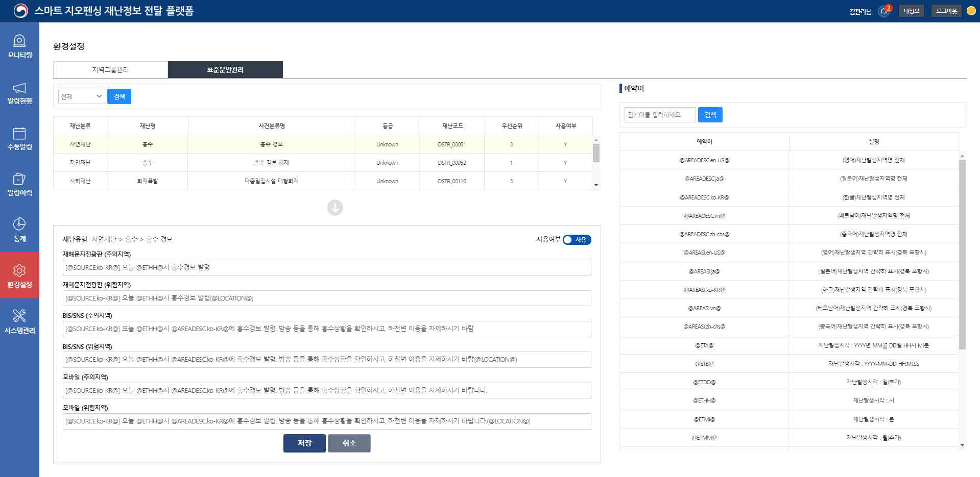Click the 재난분류 column header
Viewport: 980px width, 477px height.
[x=80, y=126]
